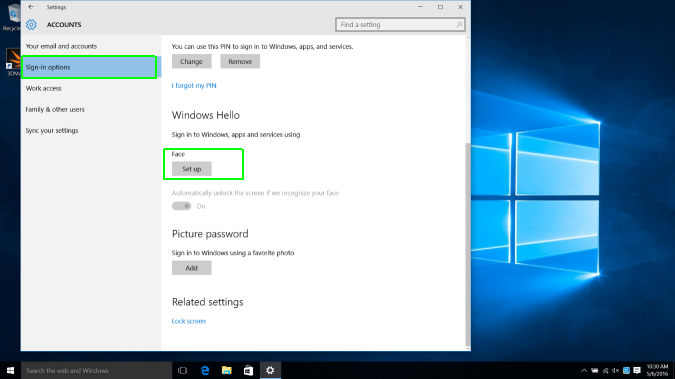
Task: Click the battery icon in the system tray
Action: pos(594,370)
